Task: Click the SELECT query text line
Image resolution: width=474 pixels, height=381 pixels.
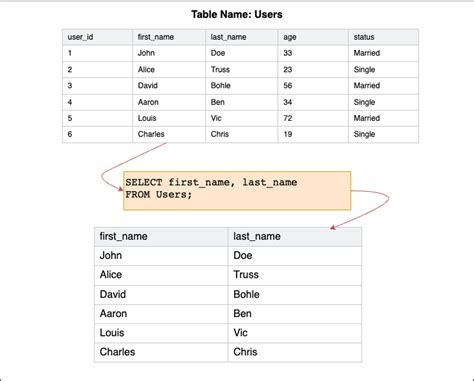Action: pos(211,182)
